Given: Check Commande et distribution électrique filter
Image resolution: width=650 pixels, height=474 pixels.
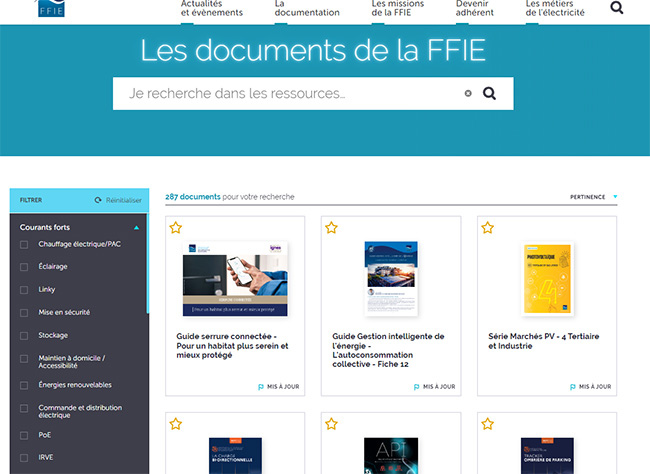Looking at the screenshot, I should click(24, 408).
